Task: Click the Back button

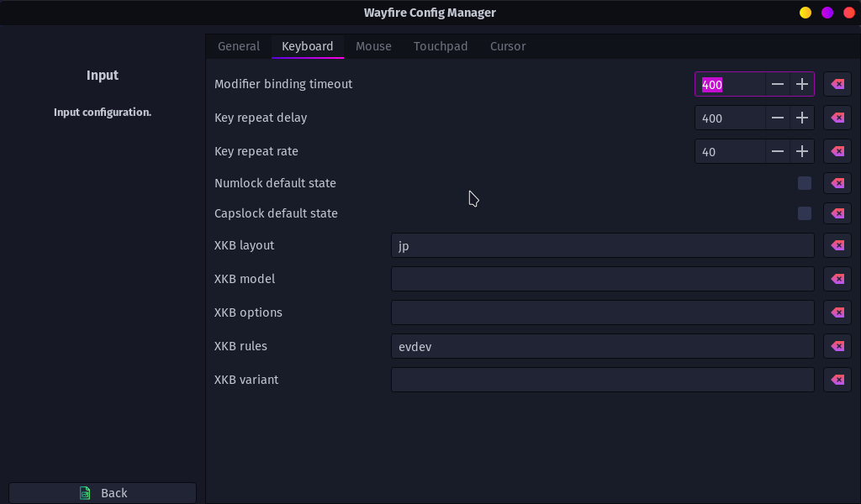Action: [103, 493]
